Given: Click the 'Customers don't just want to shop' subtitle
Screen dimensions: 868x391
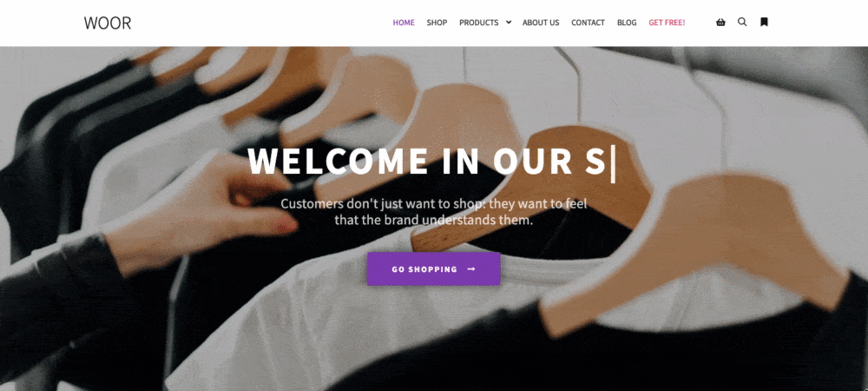Looking at the screenshot, I should (433, 211).
